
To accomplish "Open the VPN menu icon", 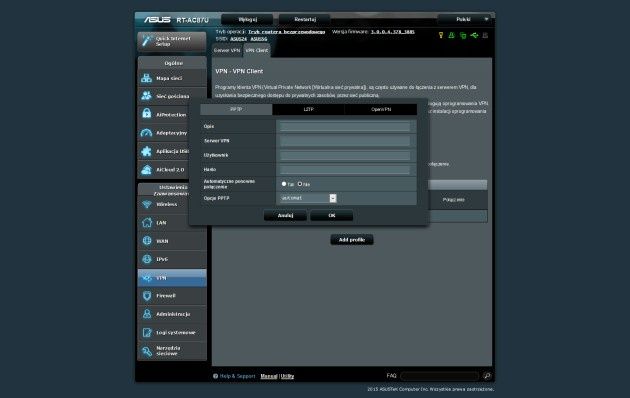I will click(147, 278).
